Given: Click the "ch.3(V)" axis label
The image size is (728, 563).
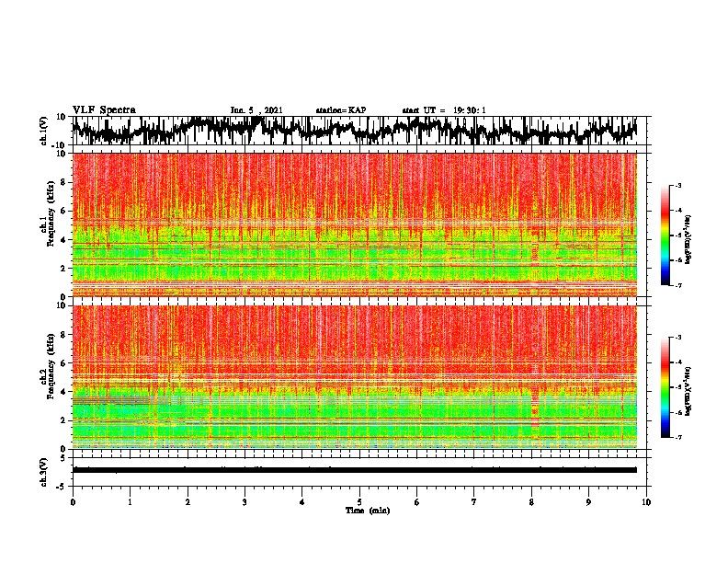Looking at the screenshot, I should coord(44,472).
